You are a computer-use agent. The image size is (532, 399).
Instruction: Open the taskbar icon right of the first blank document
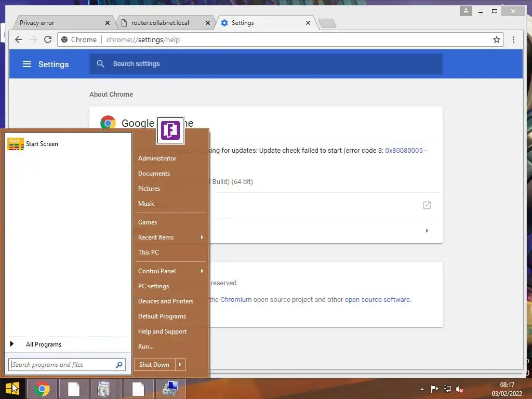(x=104, y=389)
